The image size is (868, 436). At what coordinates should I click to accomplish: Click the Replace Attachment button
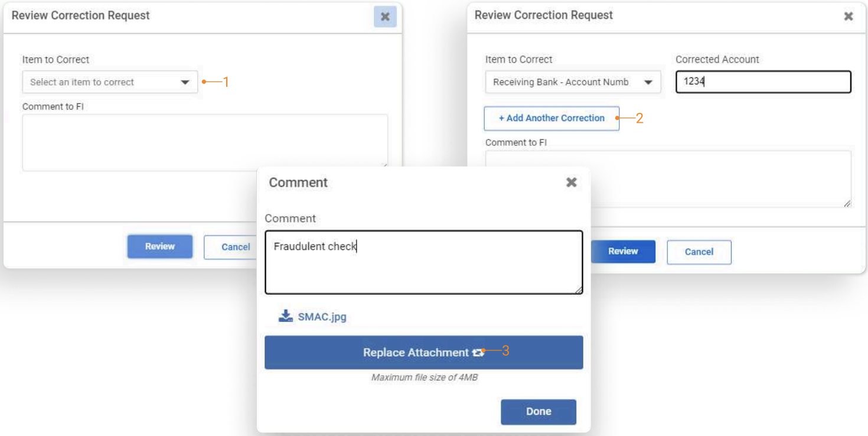tap(423, 353)
